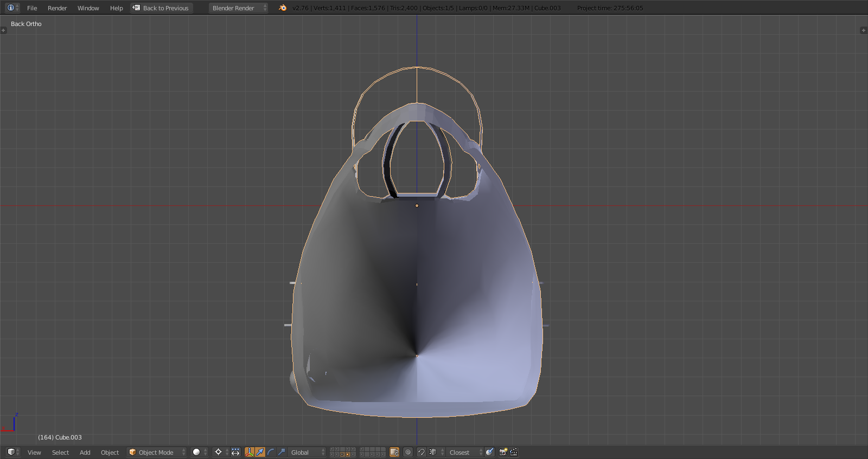868x459 pixels.
Task: Open Global transform orientation dropdown
Action: [x=307, y=452]
